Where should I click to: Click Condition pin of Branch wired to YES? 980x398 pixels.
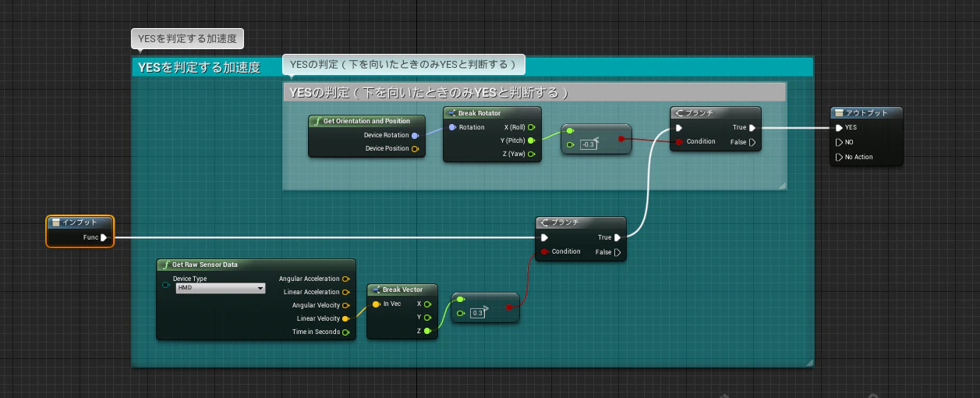click(680, 142)
